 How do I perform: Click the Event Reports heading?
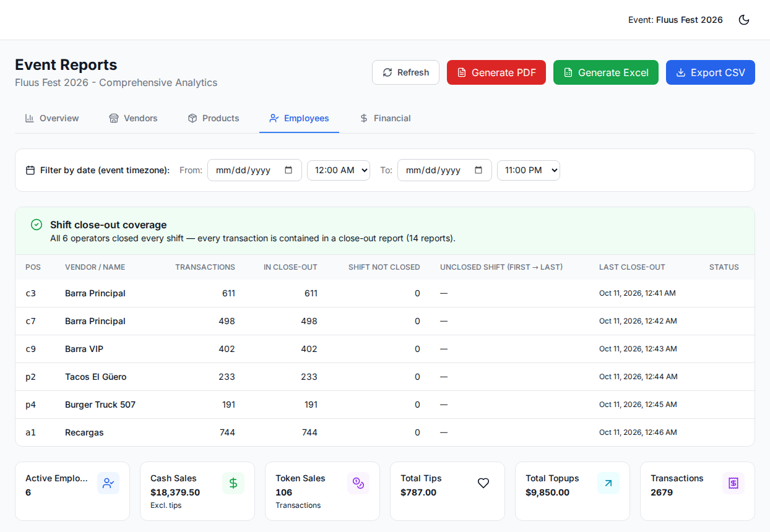click(x=66, y=65)
